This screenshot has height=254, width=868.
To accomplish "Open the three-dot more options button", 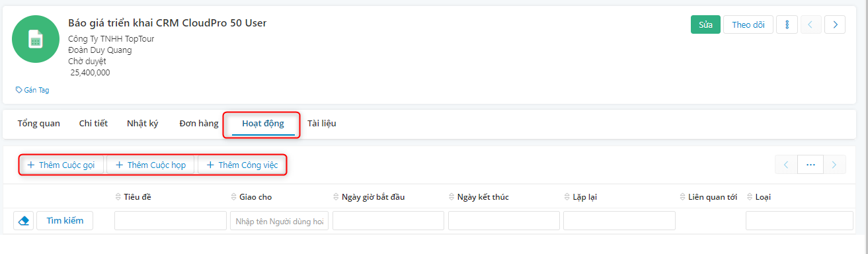I will click(787, 24).
